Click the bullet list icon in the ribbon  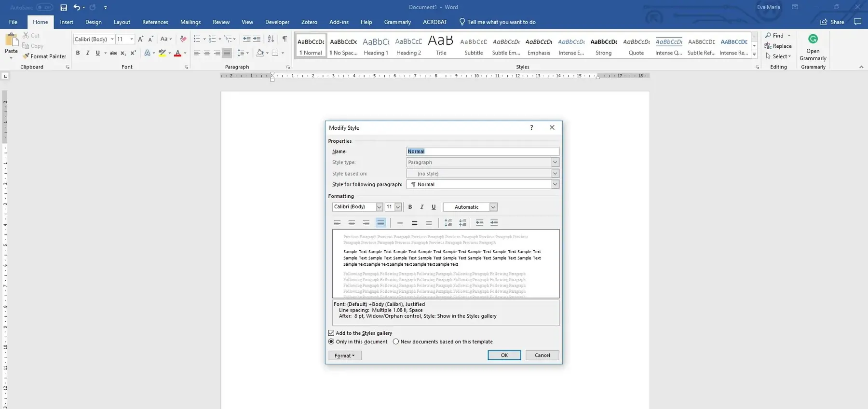coord(197,39)
